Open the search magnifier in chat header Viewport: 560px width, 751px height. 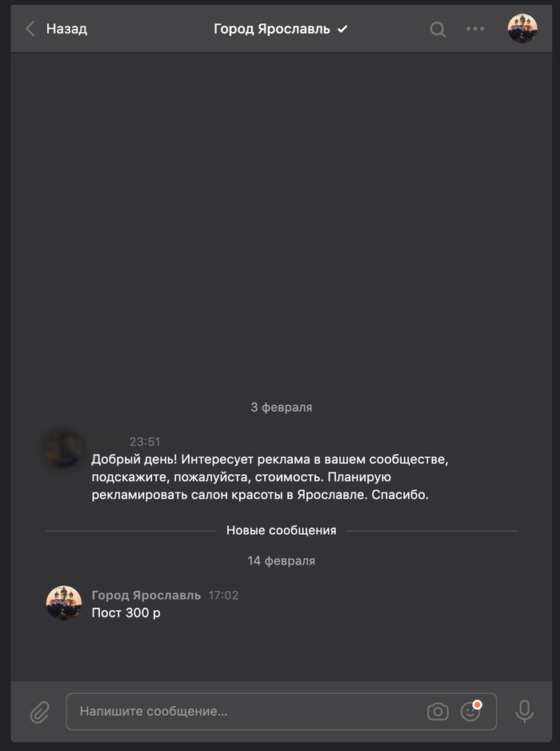click(x=438, y=29)
